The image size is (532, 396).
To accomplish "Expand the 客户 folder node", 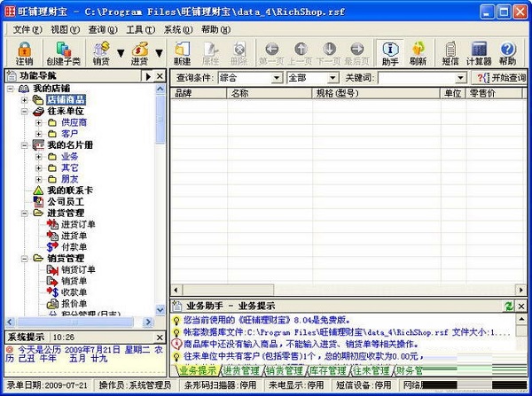I will point(38,134).
